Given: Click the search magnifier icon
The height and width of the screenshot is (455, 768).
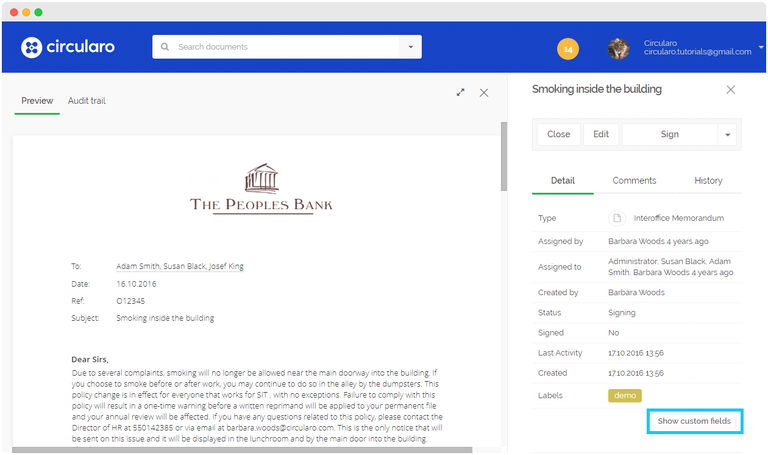Looking at the screenshot, I should coord(166,47).
